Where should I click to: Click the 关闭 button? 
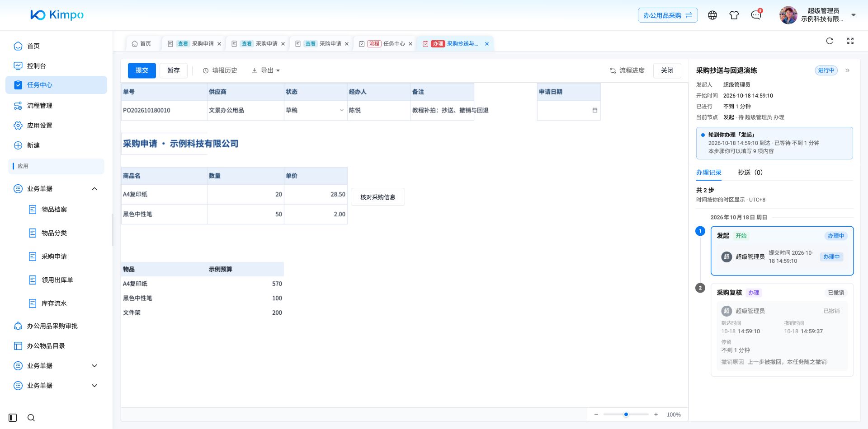pyautogui.click(x=667, y=70)
